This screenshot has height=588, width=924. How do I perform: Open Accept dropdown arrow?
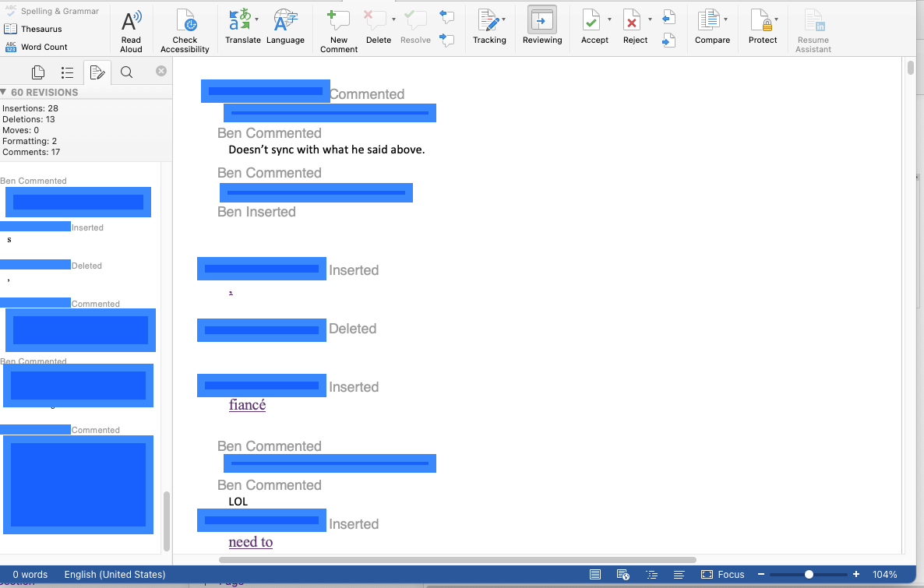click(609, 19)
